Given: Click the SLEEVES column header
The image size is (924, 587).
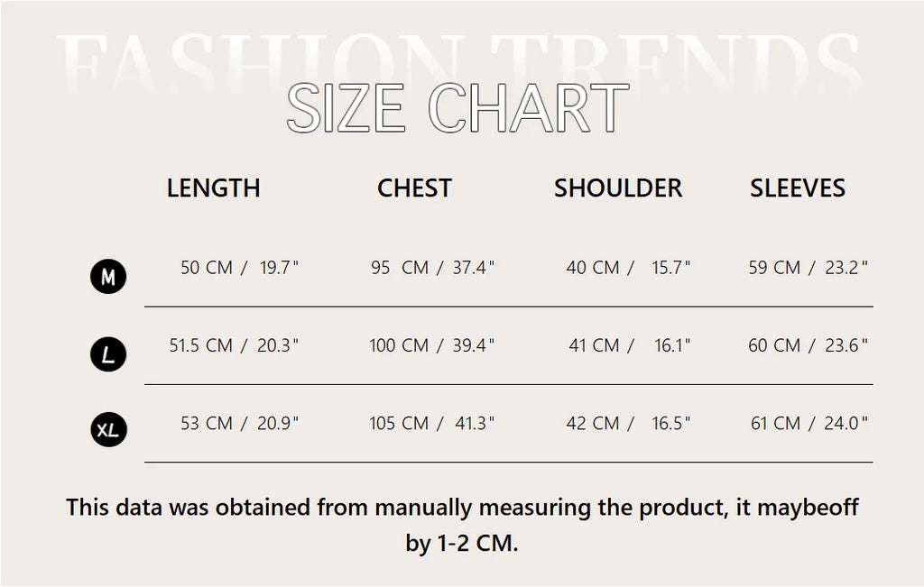Looking at the screenshot, I should (798, 188).
